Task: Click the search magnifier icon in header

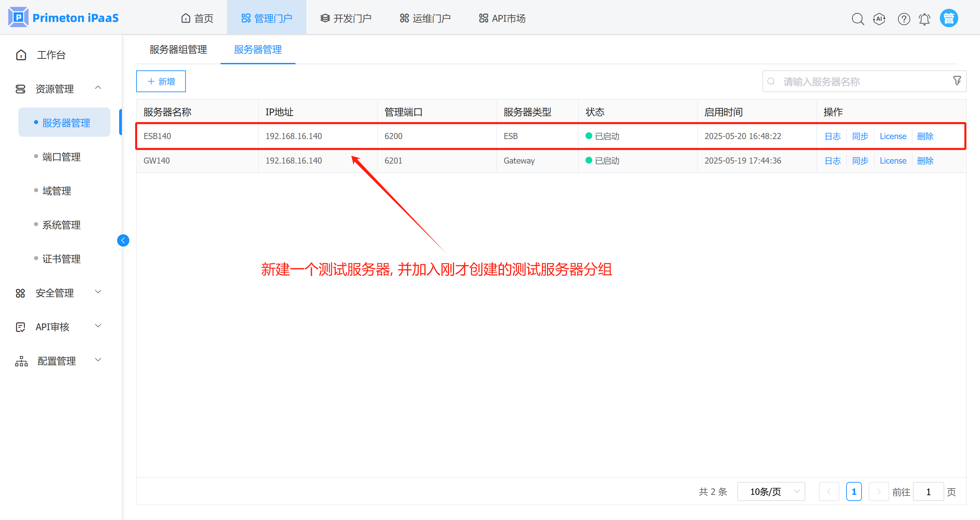Action: click(857, 19)
